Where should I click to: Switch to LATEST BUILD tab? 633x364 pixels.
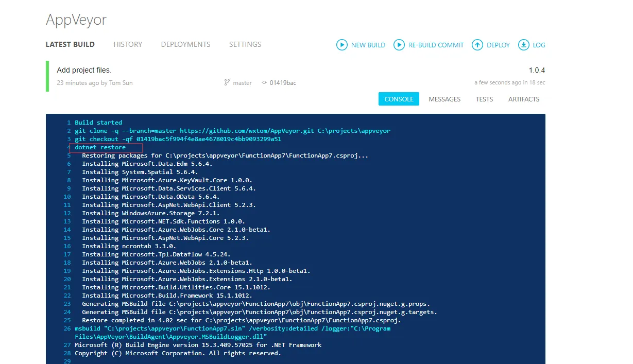70,44
